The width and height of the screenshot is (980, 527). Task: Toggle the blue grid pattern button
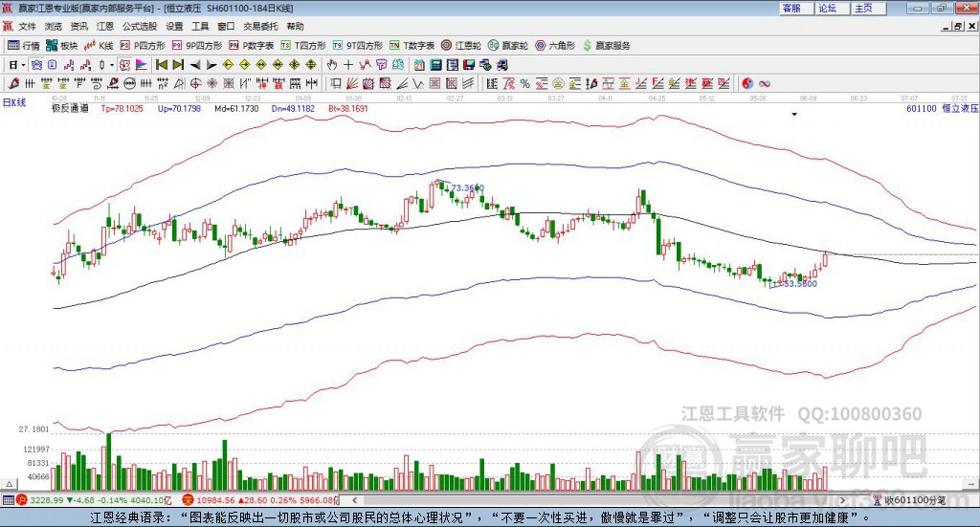click(x=37, y=65)
